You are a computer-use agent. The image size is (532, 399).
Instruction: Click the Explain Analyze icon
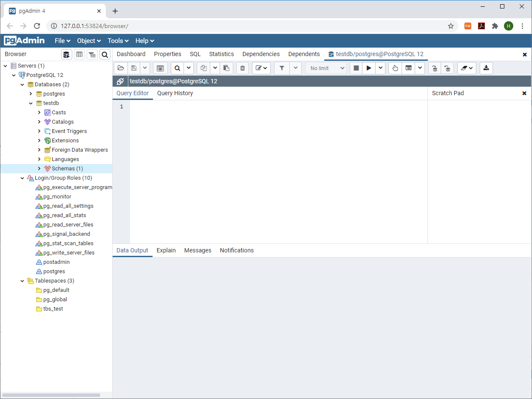click(408, 68)
